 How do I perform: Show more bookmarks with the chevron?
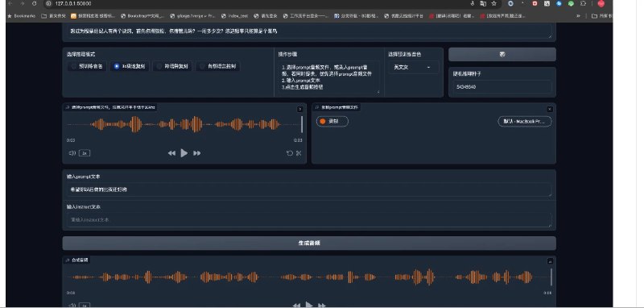[578, 16]
